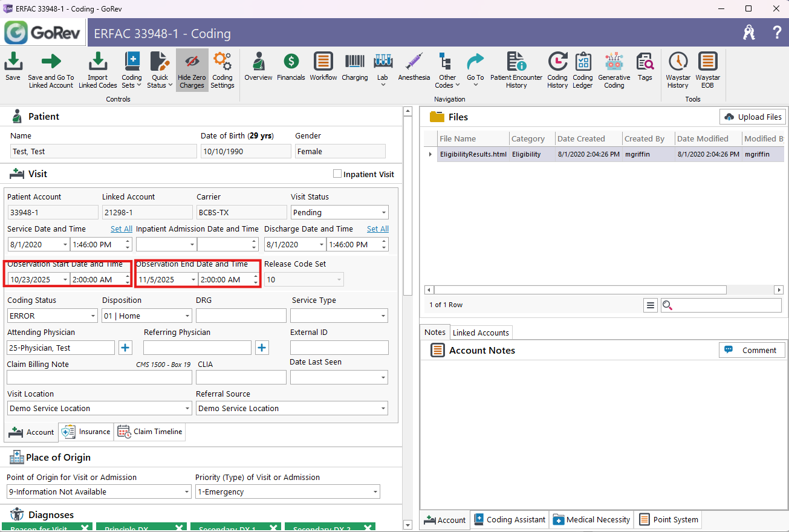Open the Charging barcode screen
This screenshot has height=532, width=789.
coord(355,66)
